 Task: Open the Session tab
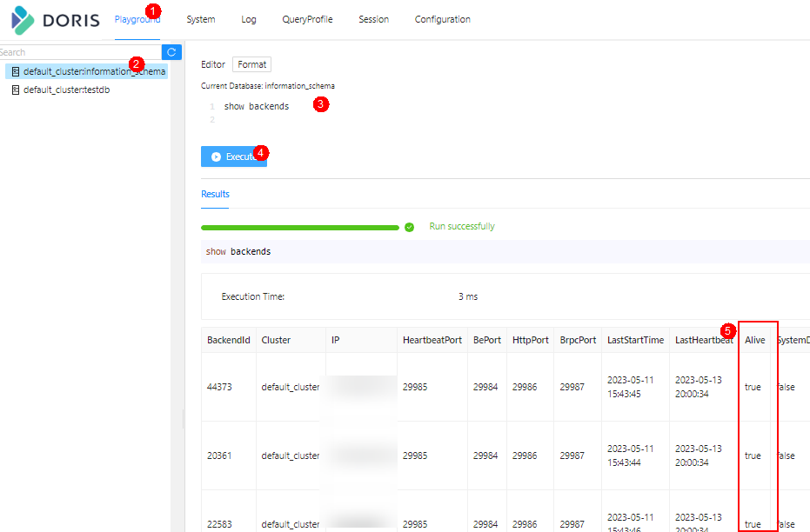click(x=373, y=19)
